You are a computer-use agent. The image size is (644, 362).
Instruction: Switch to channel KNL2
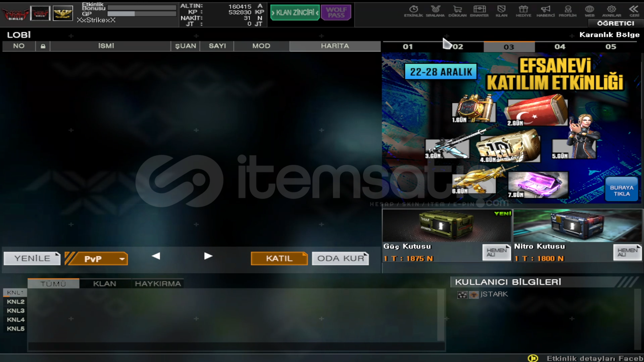click(15, 302)
